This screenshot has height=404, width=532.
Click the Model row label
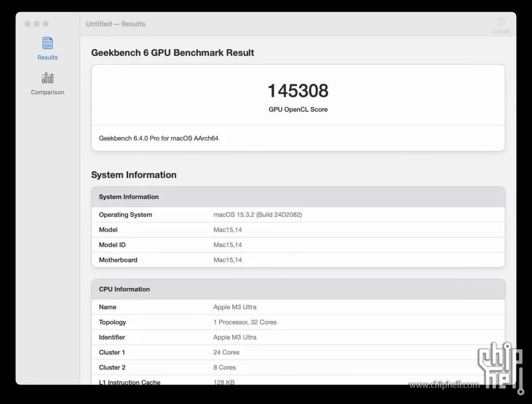108,230
